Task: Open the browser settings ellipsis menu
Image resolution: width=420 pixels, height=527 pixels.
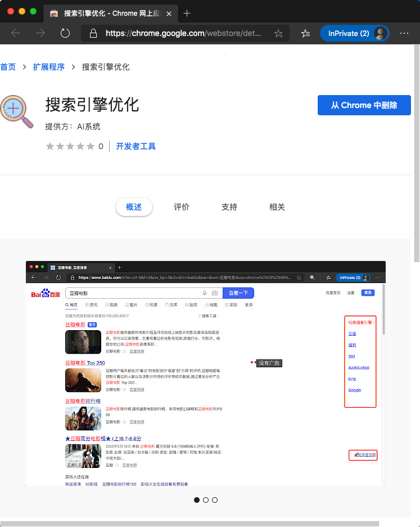Action: click(404, 33)
